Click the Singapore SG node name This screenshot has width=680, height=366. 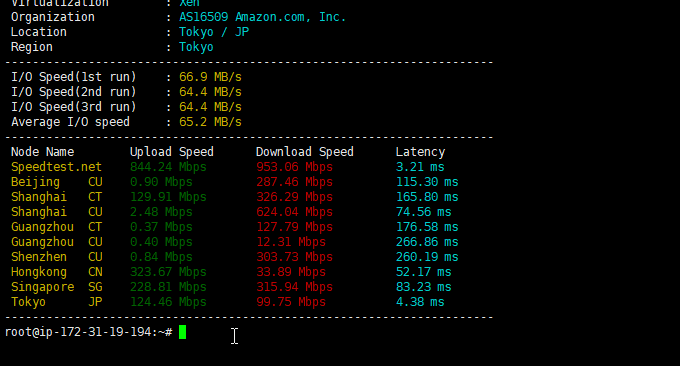56,287
